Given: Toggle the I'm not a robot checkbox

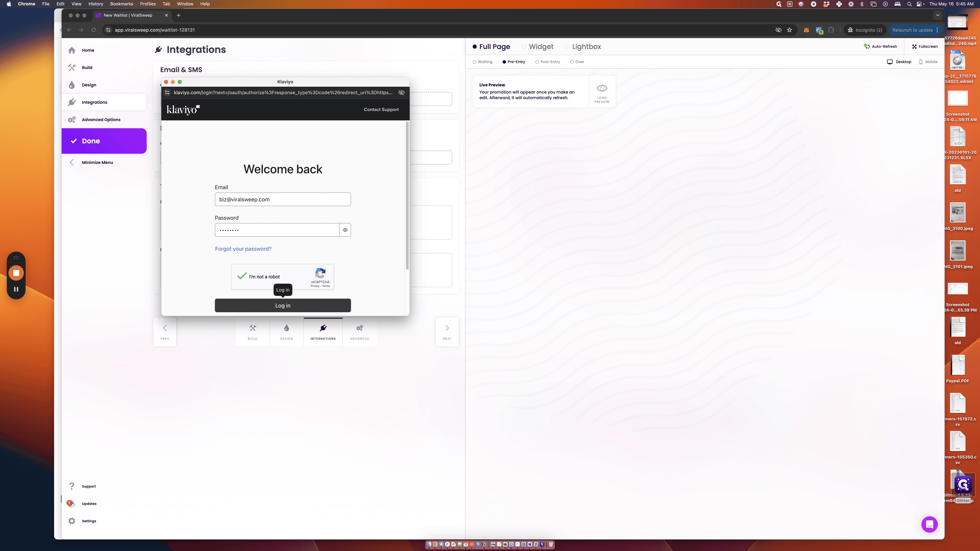Looking at the screenshot, I should pyautogui.click(x=242, y=276).
